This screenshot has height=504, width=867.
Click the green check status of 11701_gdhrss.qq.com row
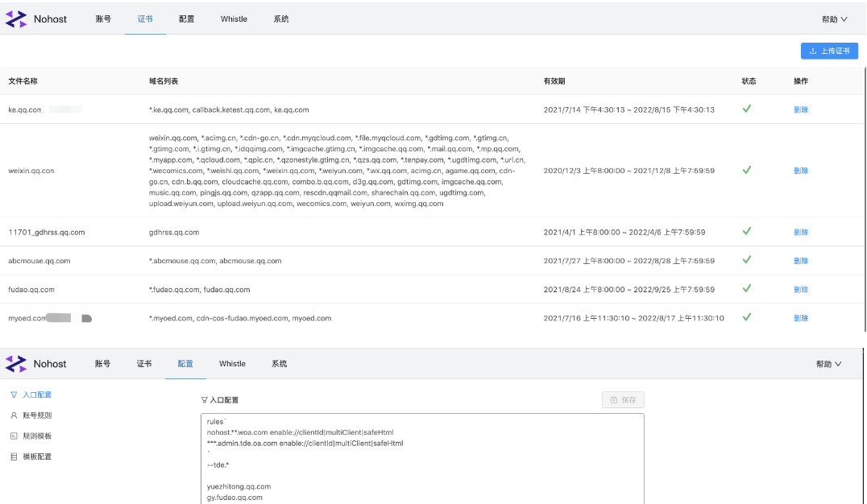[x=746, y=232]
